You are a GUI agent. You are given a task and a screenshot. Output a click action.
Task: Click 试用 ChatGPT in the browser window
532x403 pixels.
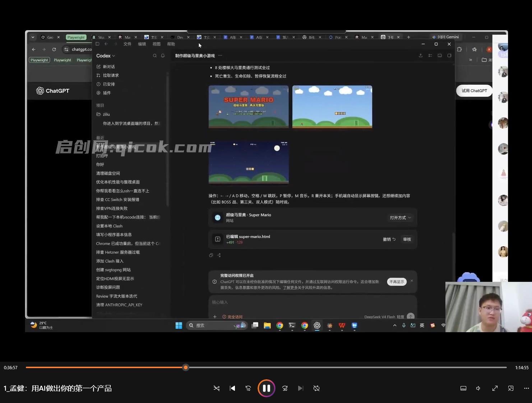click(474, 91)
